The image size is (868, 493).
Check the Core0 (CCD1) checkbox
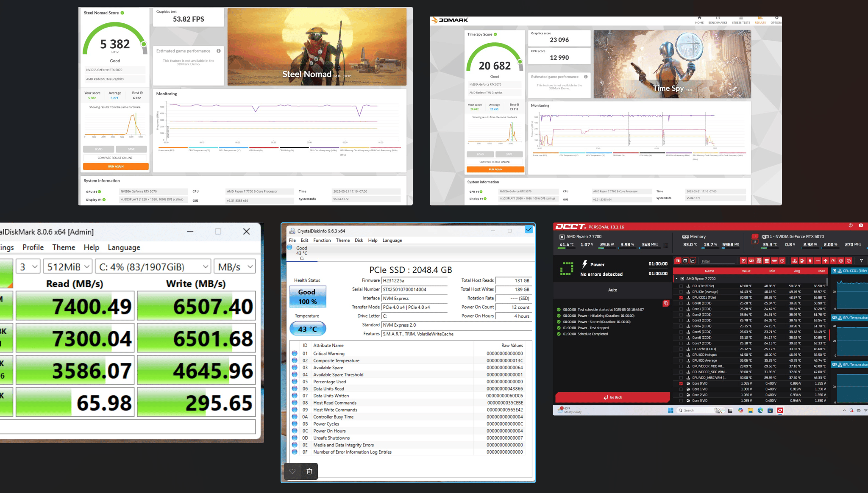pos(681,303)
